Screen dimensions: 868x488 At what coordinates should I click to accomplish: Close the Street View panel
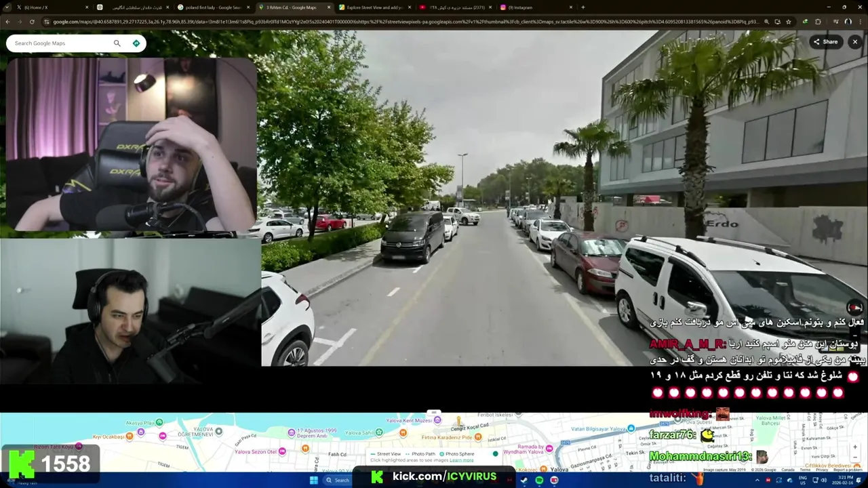coord(855,42)
